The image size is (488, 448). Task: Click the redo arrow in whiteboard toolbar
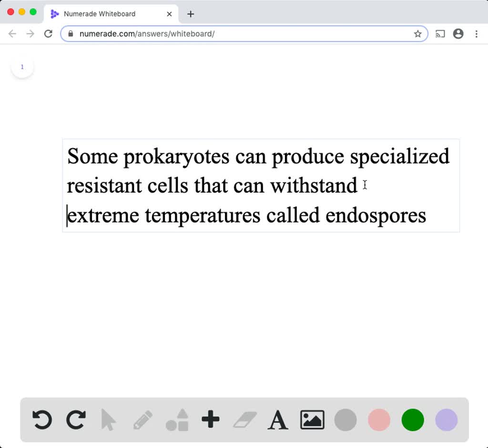75,420
